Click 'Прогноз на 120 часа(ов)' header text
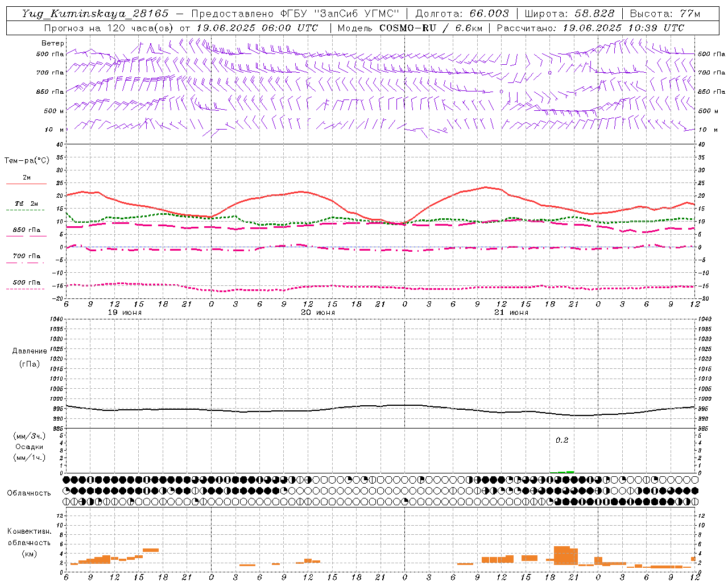The width and height of the screenshot is (728, 582). pyautogui.click(x=109, y=28)
